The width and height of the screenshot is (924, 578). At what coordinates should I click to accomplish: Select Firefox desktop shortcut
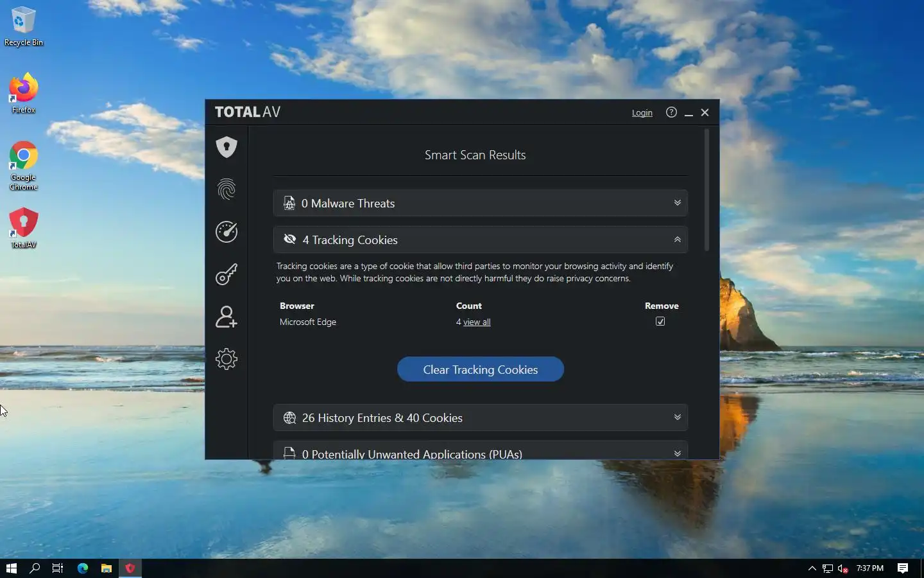click(24, 94)
